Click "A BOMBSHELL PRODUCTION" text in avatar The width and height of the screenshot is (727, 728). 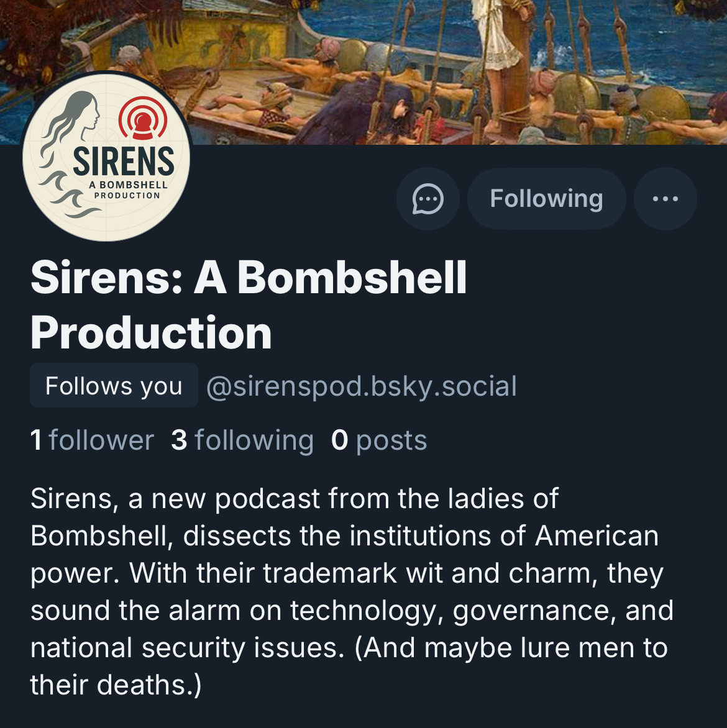[x=127, y=190]
